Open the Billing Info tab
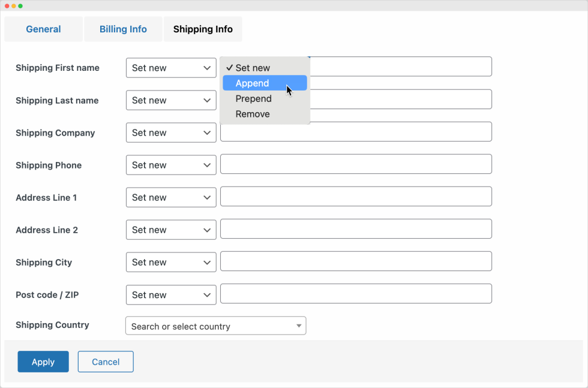Viewport: 588px width, 388px height. point(123,29)
